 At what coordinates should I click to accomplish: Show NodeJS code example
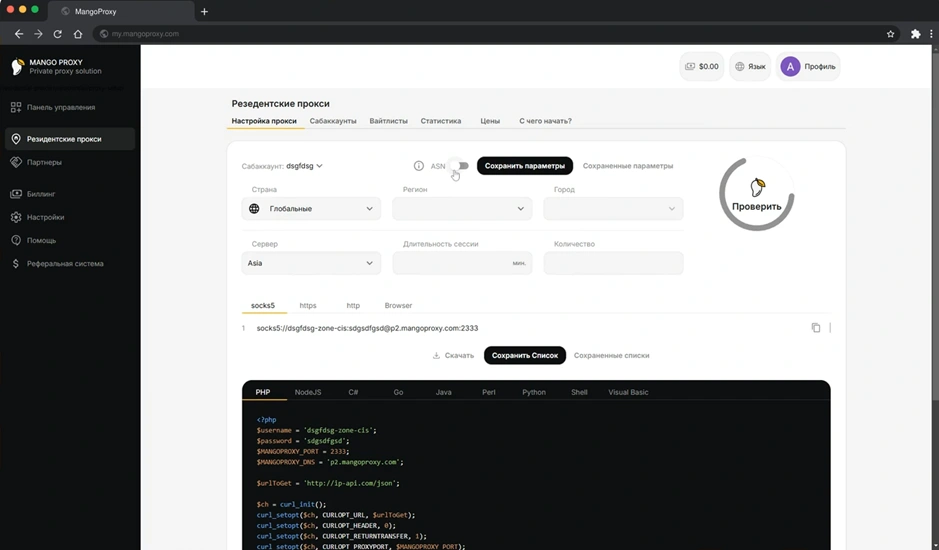(x=308, y=392)
